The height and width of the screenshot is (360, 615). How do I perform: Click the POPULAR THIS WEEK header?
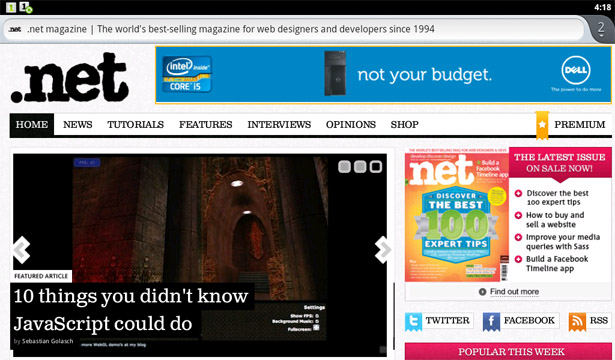point(508,351)
